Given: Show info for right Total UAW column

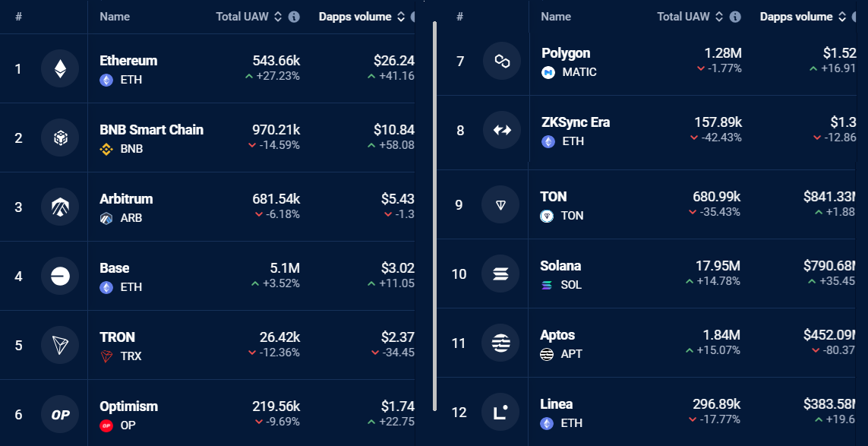Looking at the screenshot, I should click(x=735, y=17).
